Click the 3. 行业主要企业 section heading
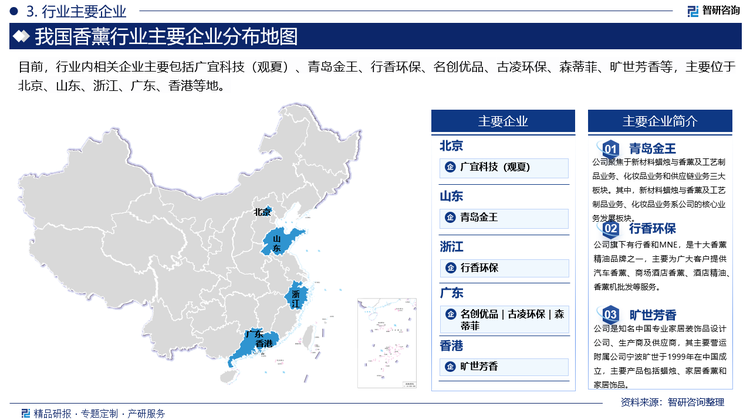750x420 pixels. click(77, 11)
